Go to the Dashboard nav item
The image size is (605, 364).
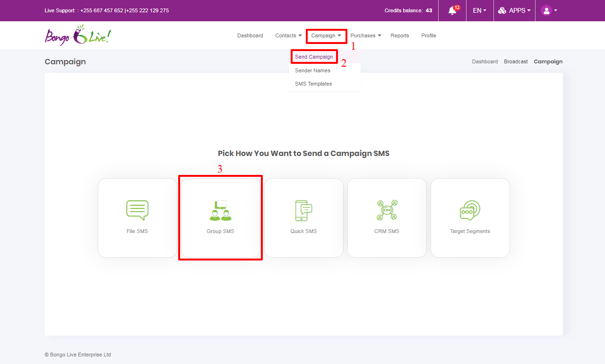250,35
